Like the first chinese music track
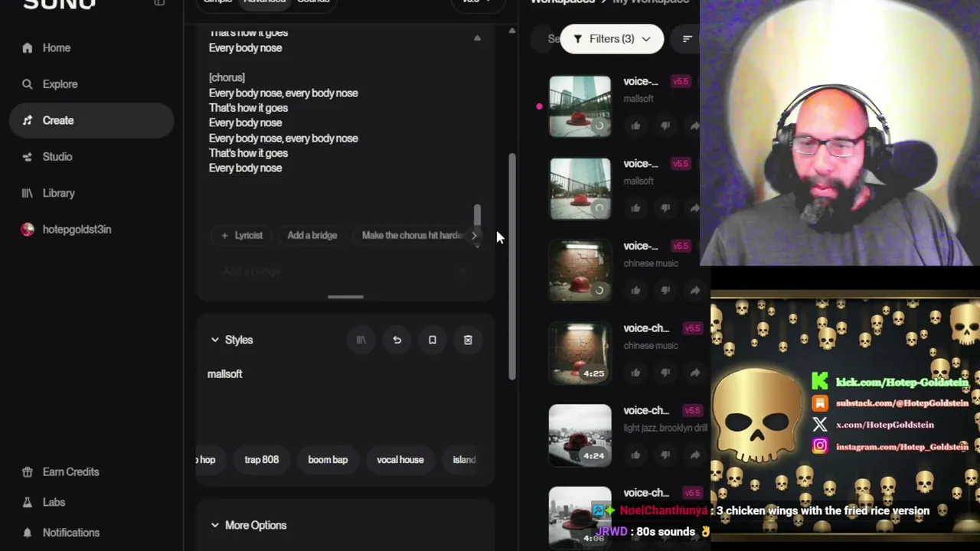Image resolution: width=980 pixels, height=551 pixels. click(x=635, y=290)
